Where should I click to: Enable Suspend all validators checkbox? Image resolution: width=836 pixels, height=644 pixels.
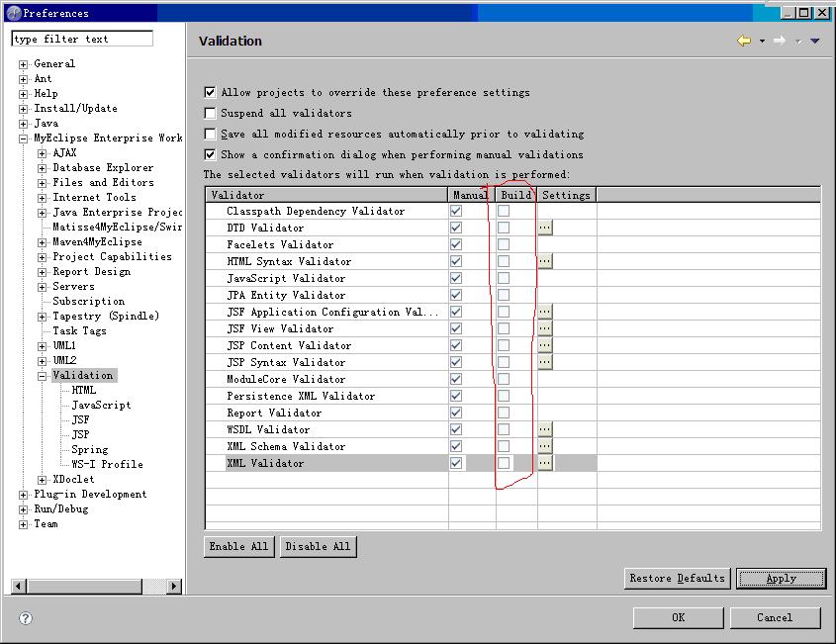tap(210, 114)
